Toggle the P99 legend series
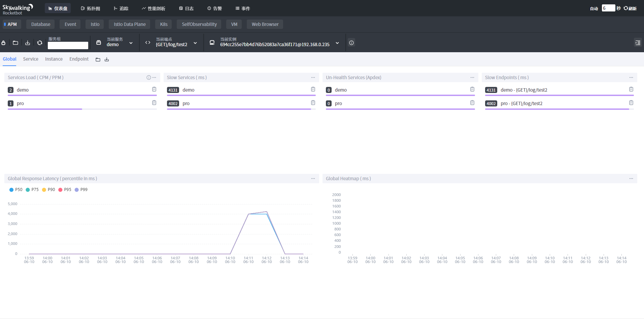The width and height of the screenshot is (644, 320). [x=81, y=190]
